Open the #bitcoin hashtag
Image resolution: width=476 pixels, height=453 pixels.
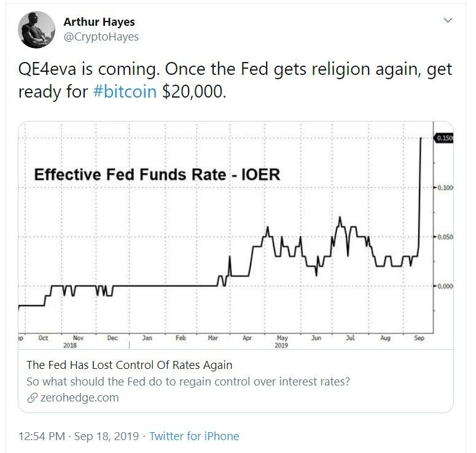pos(125,91)
